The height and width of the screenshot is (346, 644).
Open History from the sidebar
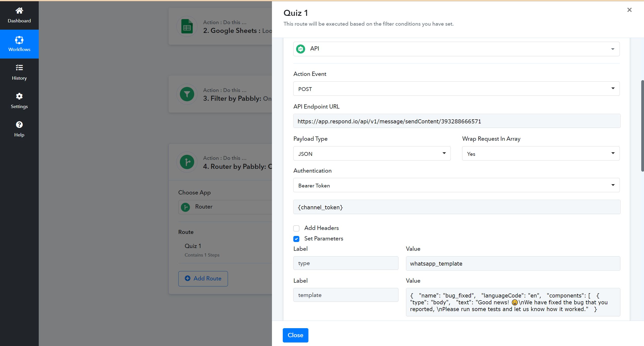[19, 73]
